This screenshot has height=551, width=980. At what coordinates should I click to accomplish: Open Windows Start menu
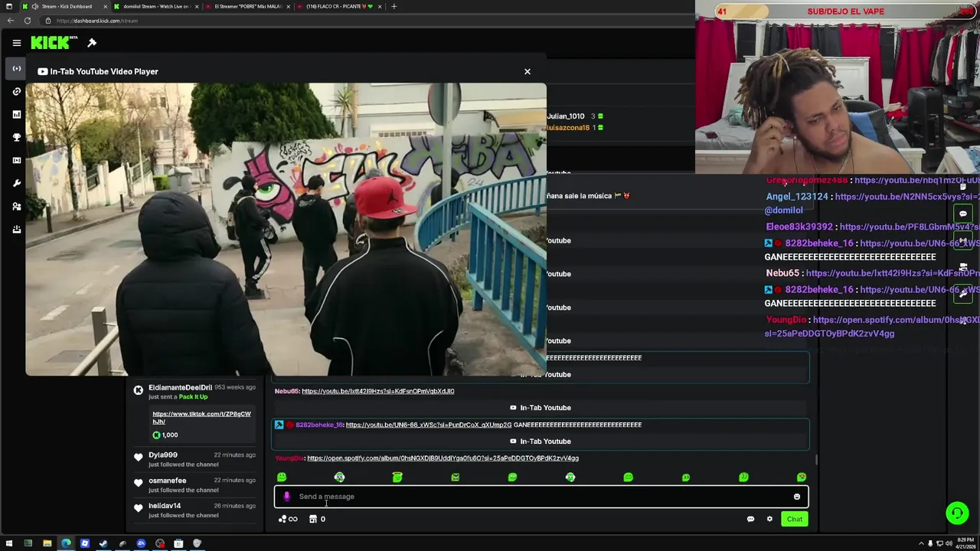[x=9, y=543]
